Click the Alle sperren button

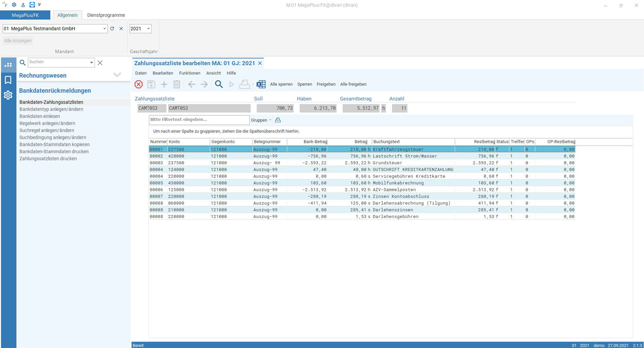pyautogui.click(x=281, y=84)
